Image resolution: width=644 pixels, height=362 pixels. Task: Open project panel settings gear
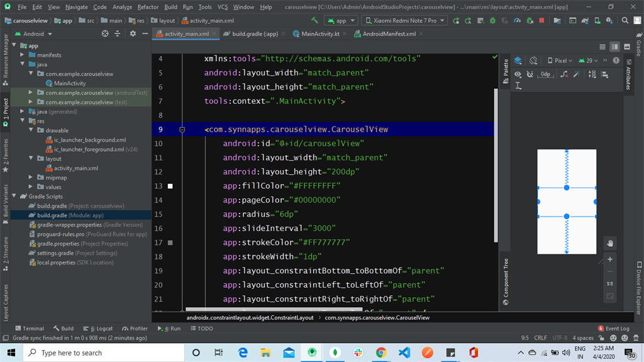pyautogui.click(x=133, y=33)
